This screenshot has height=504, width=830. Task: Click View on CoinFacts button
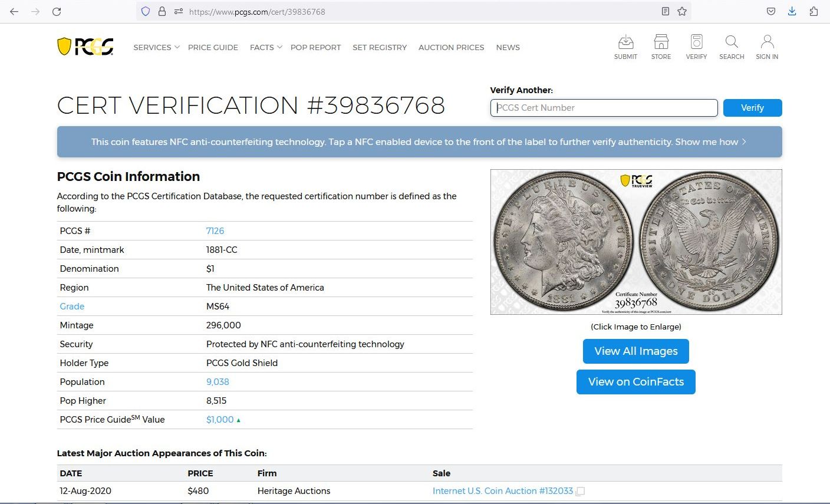tap(636, 382)
